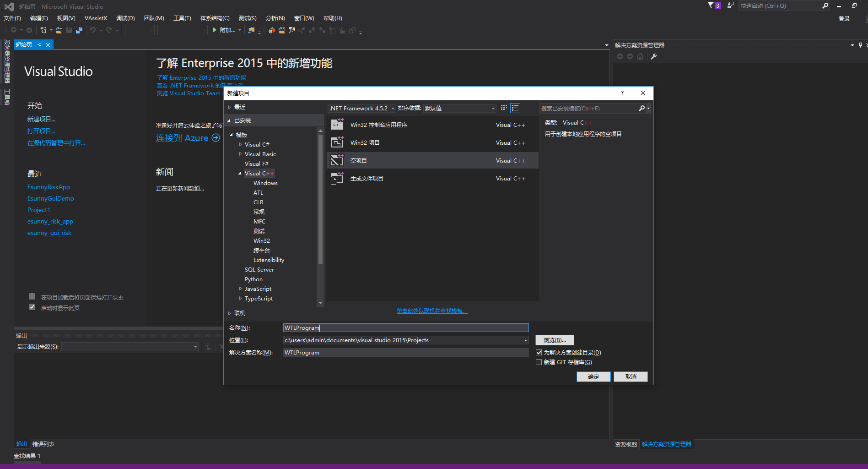Select the 生成文件项目 template

[x=432, y=178]
